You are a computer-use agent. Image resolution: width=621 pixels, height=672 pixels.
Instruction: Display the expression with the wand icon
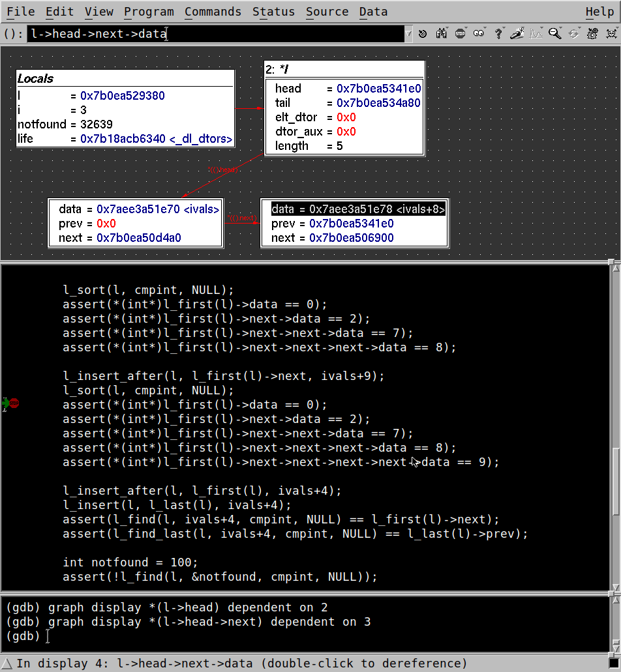tap(517, 33)
